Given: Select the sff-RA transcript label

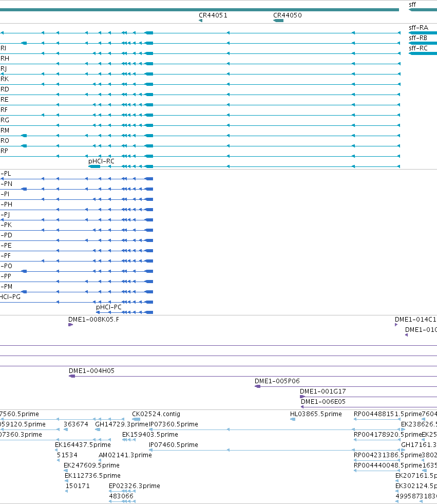Looking at the screenshot, I should (419, 28).
